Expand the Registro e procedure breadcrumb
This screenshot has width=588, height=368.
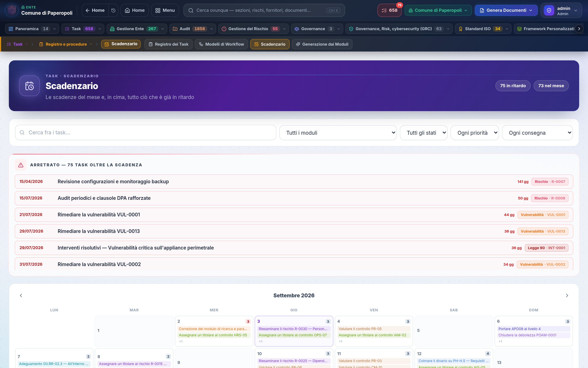(x=66, y=44)
